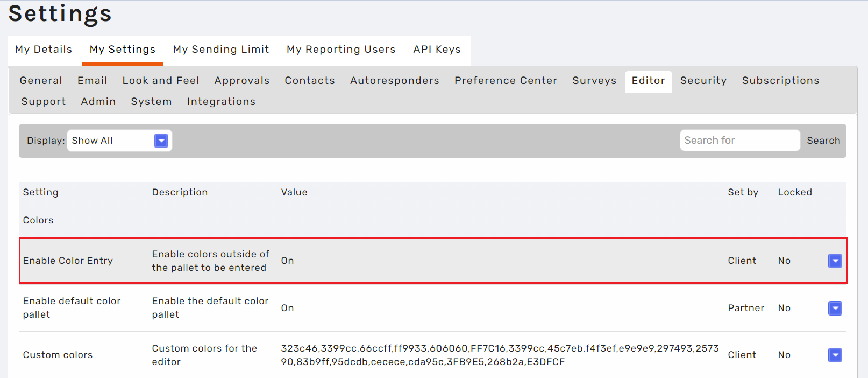Open the Enable Color Entry row dropdown arrow

835,261
